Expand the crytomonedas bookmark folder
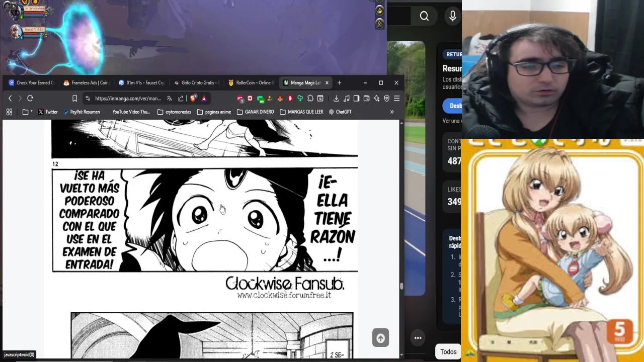Viewport: 644px width, 362px height. tap(174, 112)
